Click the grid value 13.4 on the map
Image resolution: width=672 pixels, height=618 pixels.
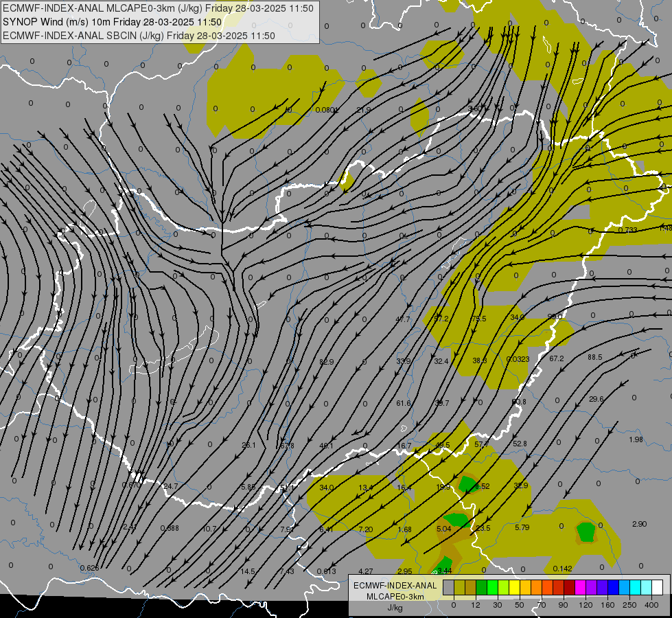click(366, 488)
